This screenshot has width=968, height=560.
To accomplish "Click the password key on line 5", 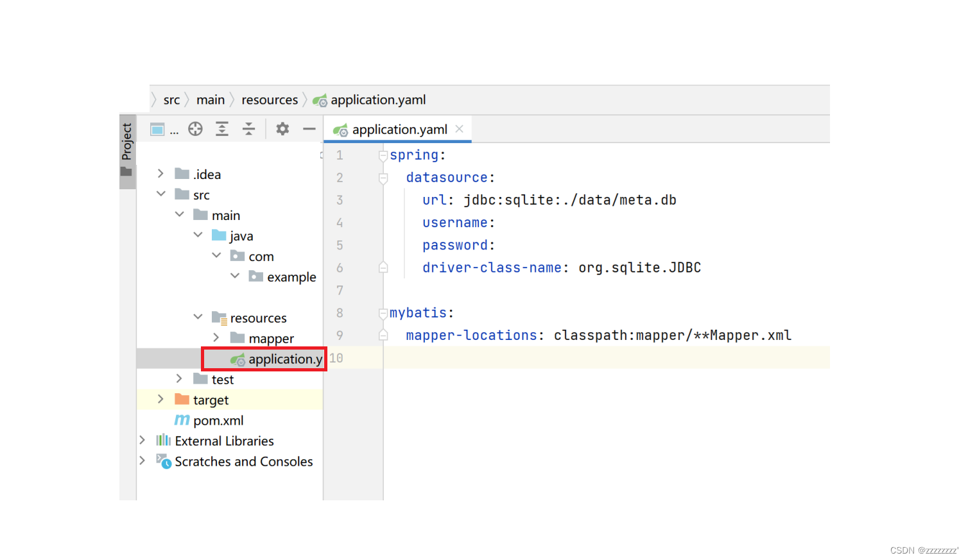I will 455,245.
